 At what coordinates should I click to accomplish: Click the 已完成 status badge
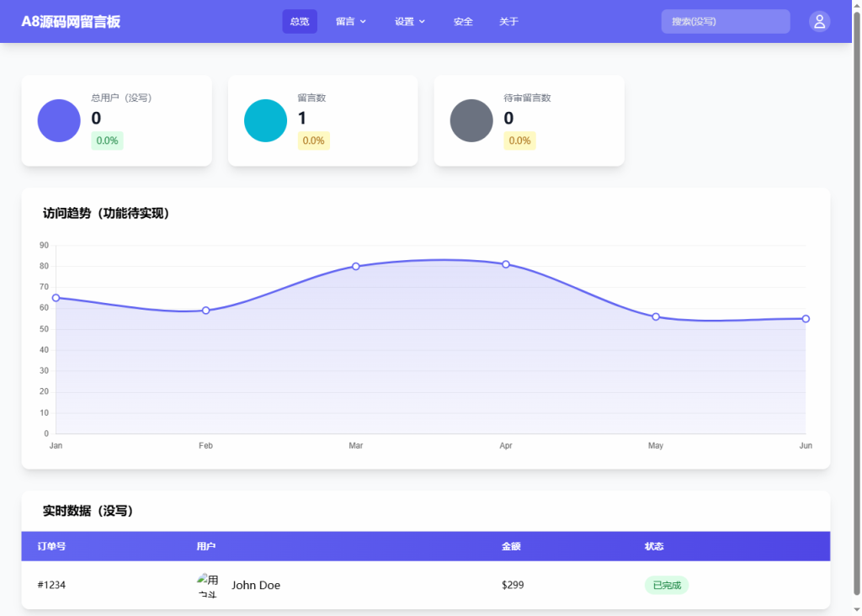coord(667,585)
